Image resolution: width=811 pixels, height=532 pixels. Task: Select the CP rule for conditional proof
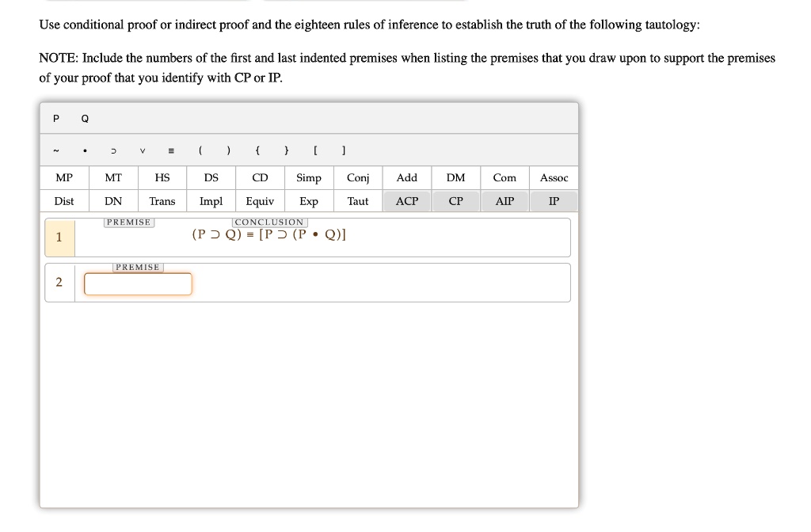click(455, 201)
